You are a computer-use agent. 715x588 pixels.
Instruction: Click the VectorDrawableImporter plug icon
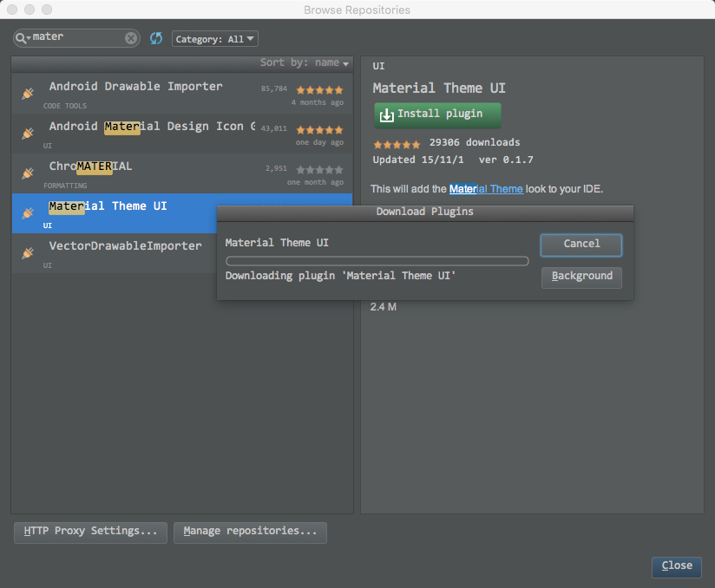[28, 253]
